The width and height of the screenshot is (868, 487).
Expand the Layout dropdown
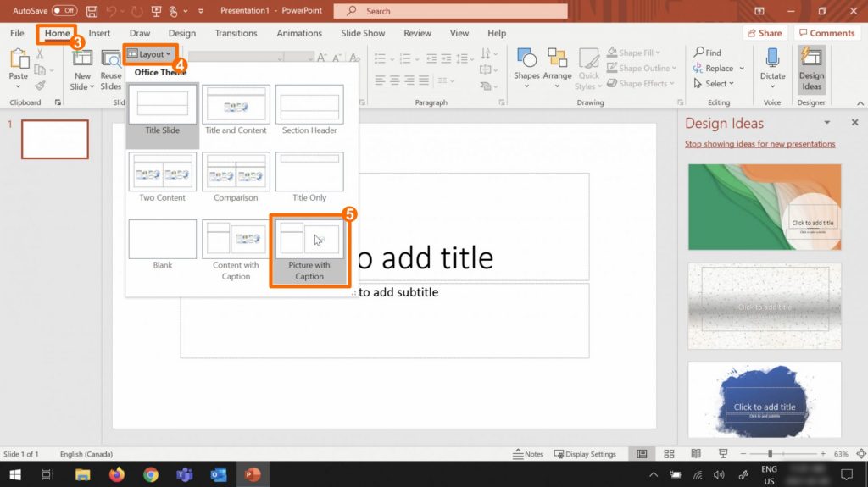149,54
